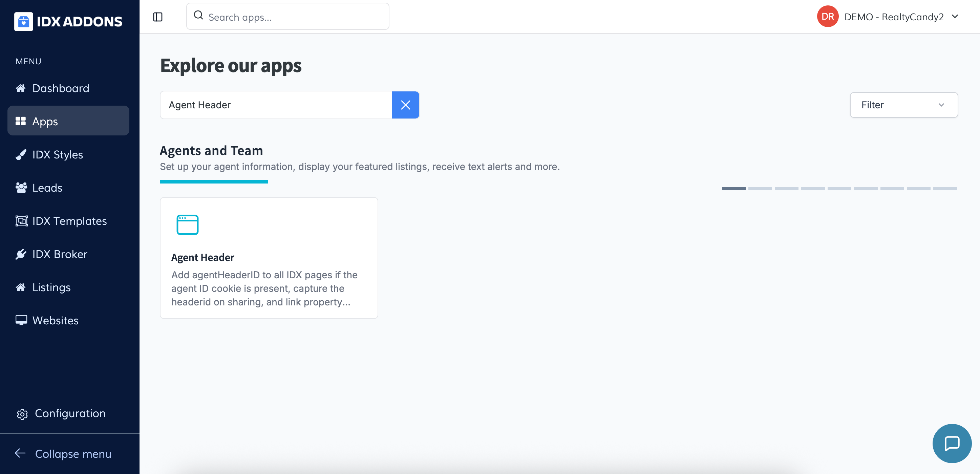
Task: Go to Dashboard in the menu
Action: (61, 88)
